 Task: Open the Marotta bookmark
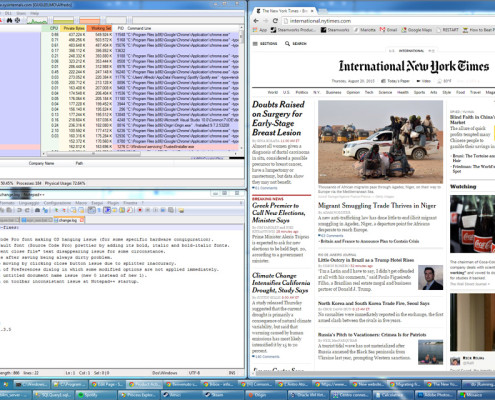364,30
